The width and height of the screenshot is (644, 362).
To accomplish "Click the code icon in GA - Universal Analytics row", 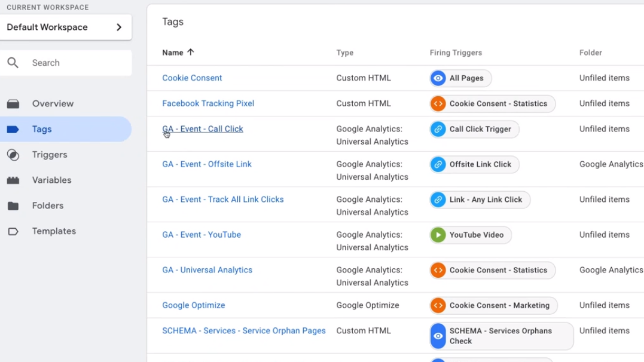I will point(438,270).
